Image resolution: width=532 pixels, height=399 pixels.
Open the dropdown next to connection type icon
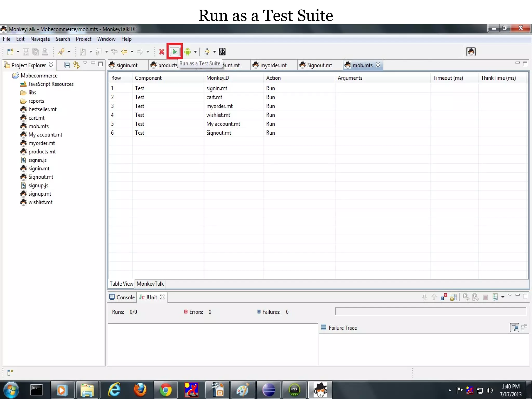click(215, 52)
